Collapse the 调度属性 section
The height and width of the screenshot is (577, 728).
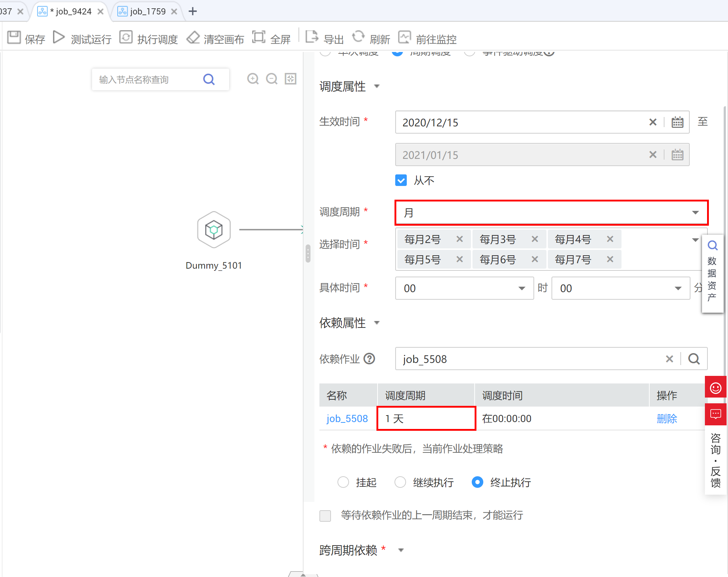pos(377,86)
